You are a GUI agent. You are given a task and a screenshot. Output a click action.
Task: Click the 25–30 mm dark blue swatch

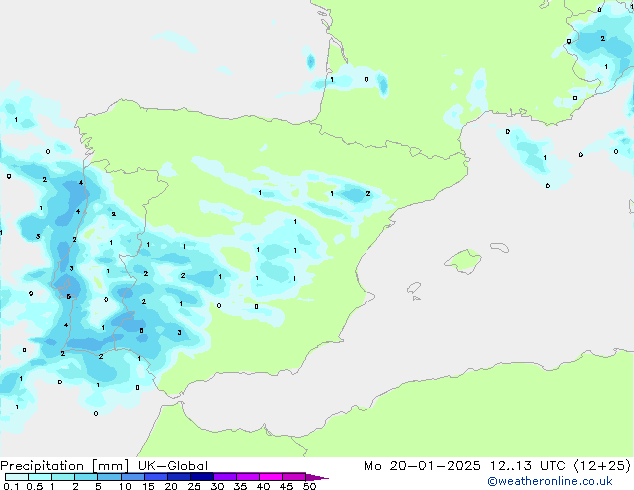(x=201, y=477)
